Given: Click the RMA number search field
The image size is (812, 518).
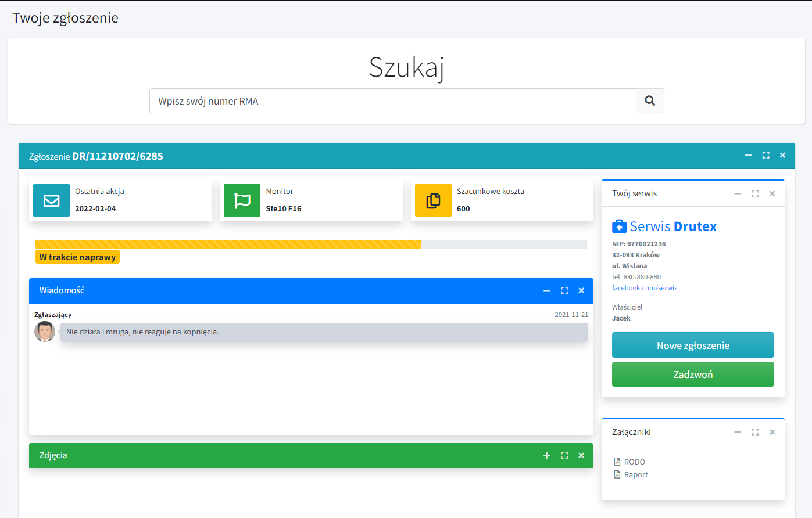Looking at the screenshot, I should click(393, 101).
